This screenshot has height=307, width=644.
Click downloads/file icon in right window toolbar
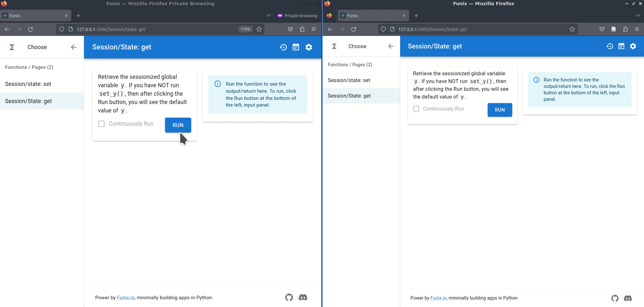click(x=614, y=29)
